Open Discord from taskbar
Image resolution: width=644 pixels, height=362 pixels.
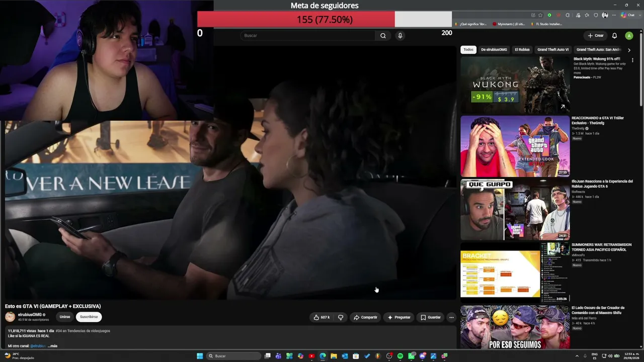(422, 356)
